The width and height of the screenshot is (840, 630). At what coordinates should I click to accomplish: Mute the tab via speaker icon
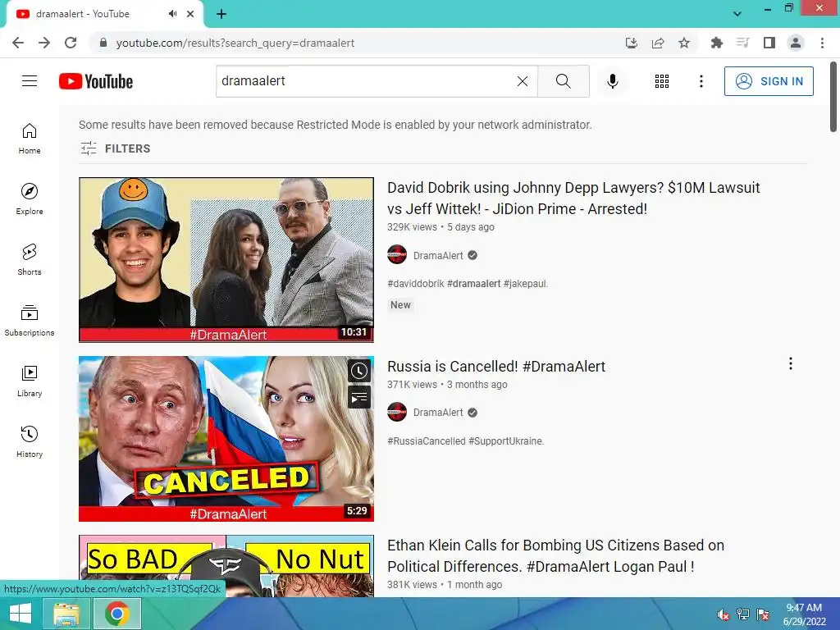click(x=172, y=14)
